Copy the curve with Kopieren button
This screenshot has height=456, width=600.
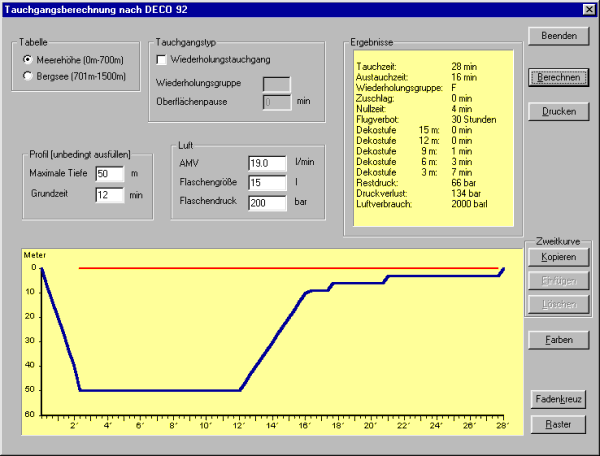558,257
